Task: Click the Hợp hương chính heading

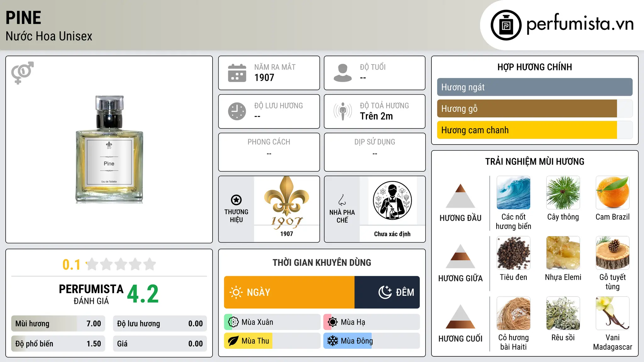Action: tap(535, 67)
